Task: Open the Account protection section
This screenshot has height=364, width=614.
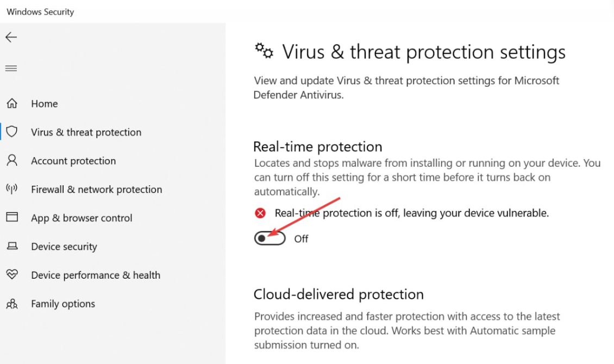Action: (73, 161)
